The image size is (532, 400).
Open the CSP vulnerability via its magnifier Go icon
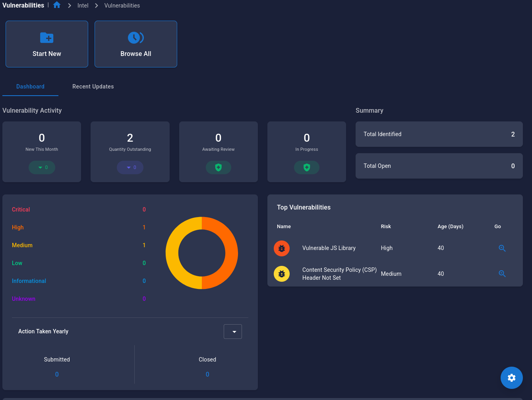[502, 273]
